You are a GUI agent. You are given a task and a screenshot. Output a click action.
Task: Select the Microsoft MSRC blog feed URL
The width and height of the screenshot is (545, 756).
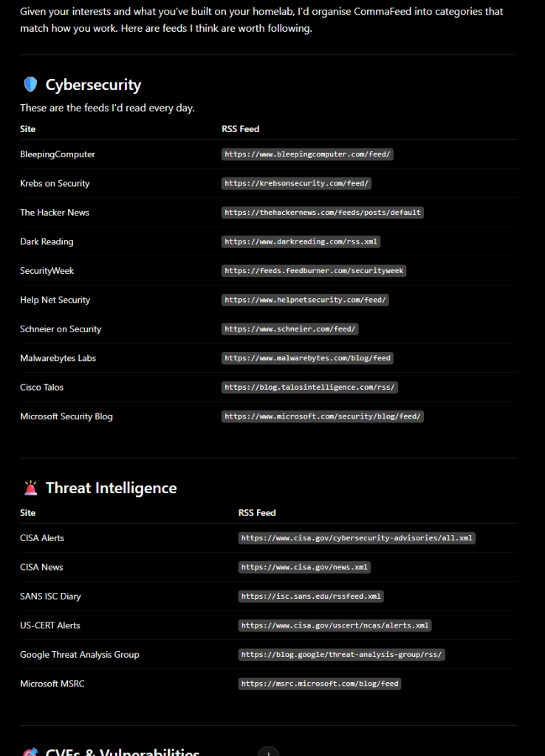(319, 684)
